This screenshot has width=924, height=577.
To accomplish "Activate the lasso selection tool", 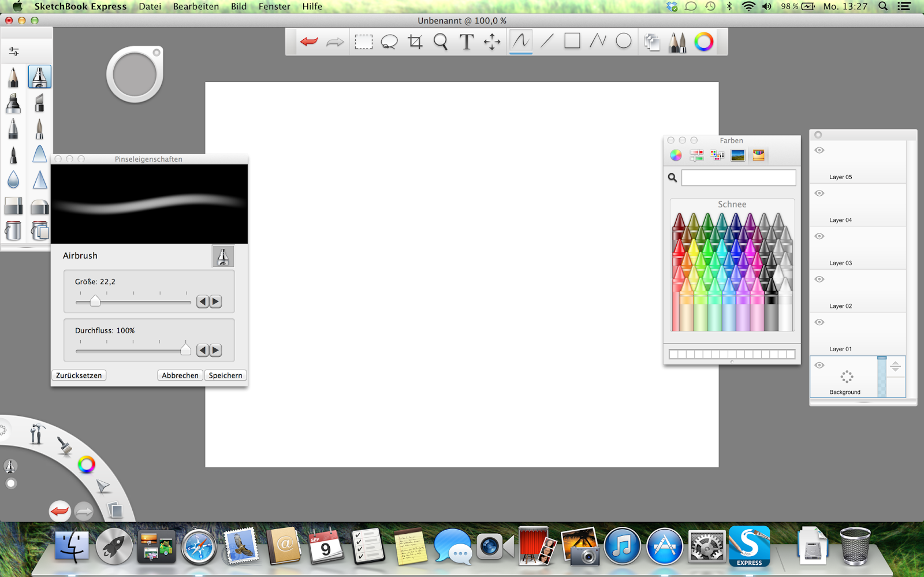I will [389, 42].
